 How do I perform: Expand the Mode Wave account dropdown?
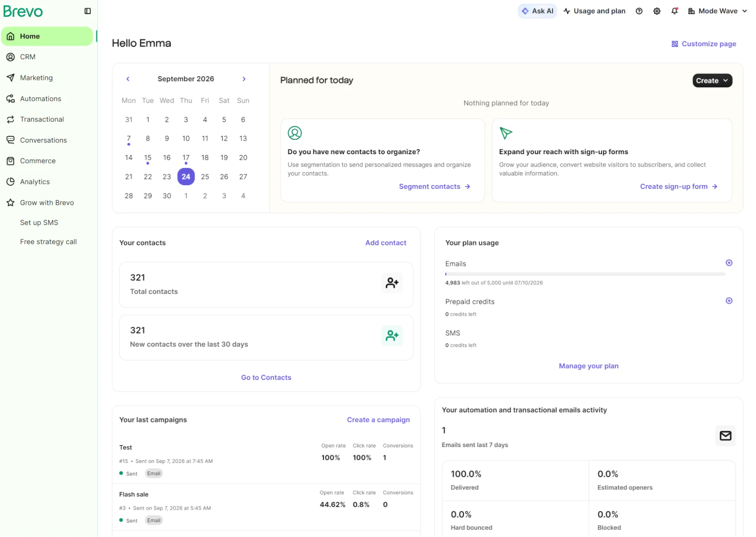(717, 11)
